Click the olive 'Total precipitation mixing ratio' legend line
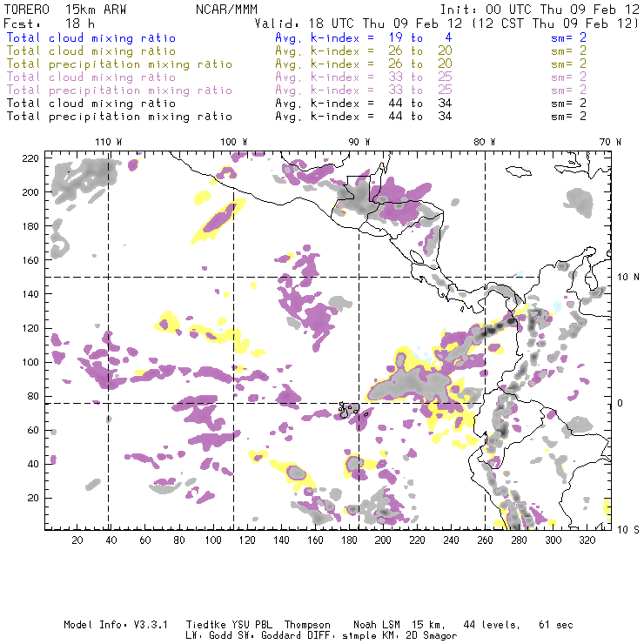 click(119, 64)
